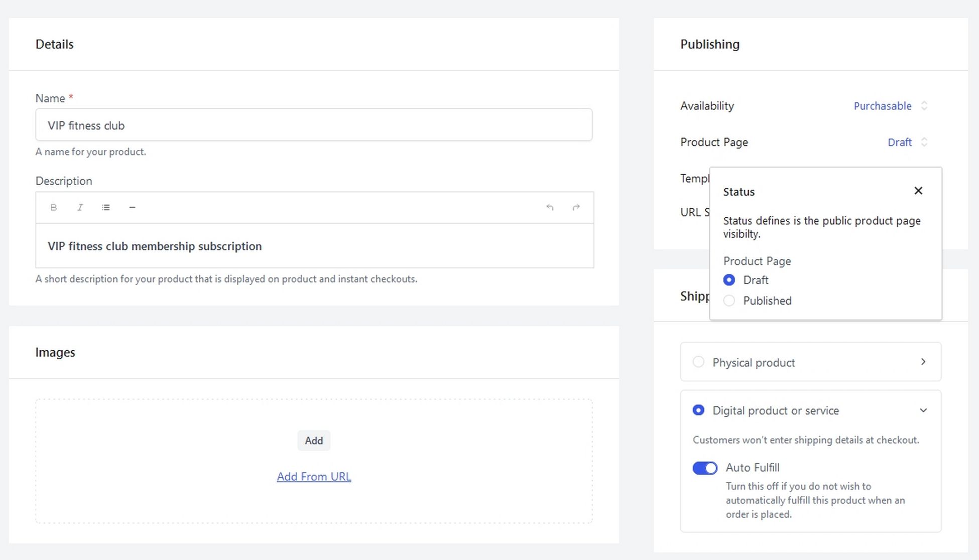
Task: Redo edit in description editor
Action: 576,207
